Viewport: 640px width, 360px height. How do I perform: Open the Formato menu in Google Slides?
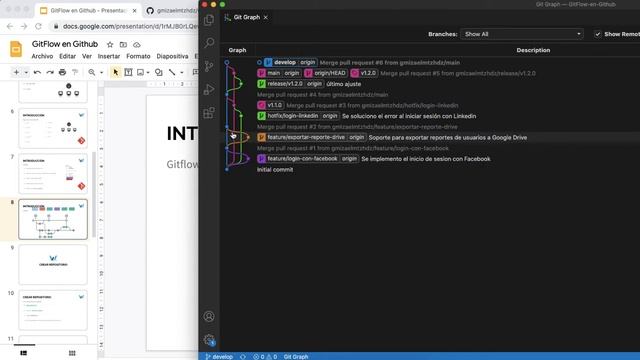[138, 56]
